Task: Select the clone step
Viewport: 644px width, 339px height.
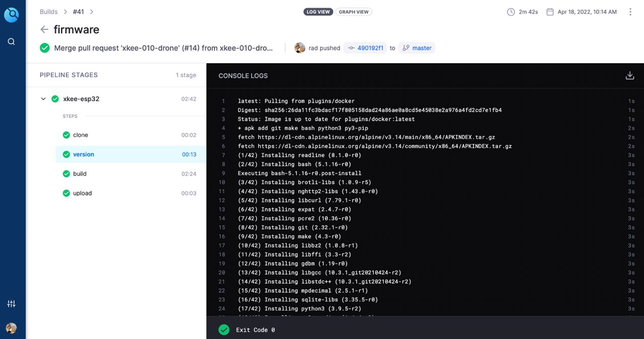Action: click(x=80, y=135)
